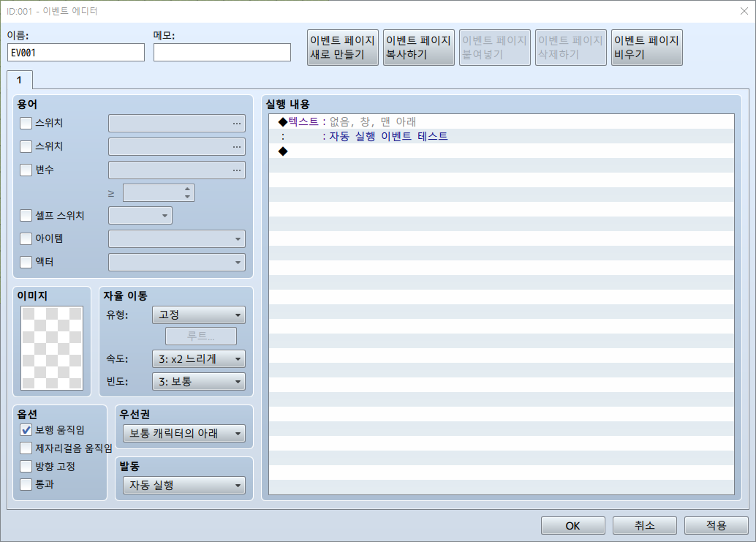Image resolution: width=756 pixels, height=542 pixels.
Task: Click the 이름 field containing EV001
Action: point(76,53)
